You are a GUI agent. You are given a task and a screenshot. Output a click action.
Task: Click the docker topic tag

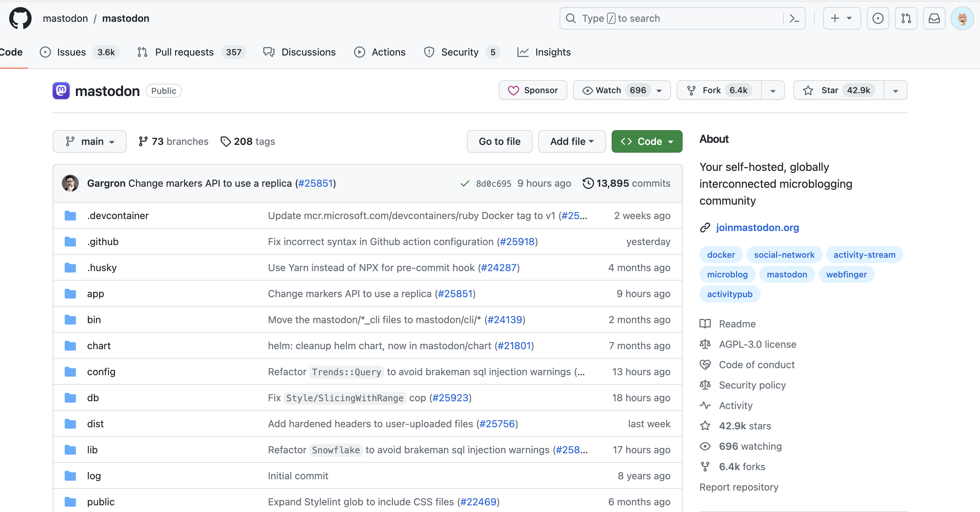(x=721, y=255)
